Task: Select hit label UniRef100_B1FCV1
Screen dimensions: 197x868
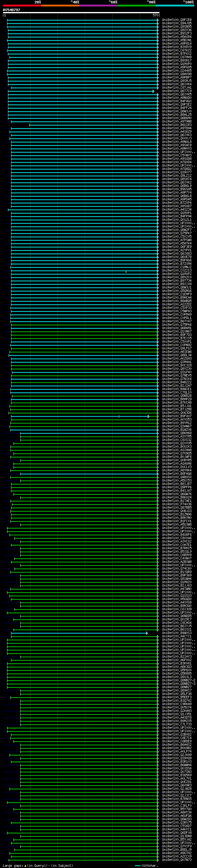Action: 177,521
